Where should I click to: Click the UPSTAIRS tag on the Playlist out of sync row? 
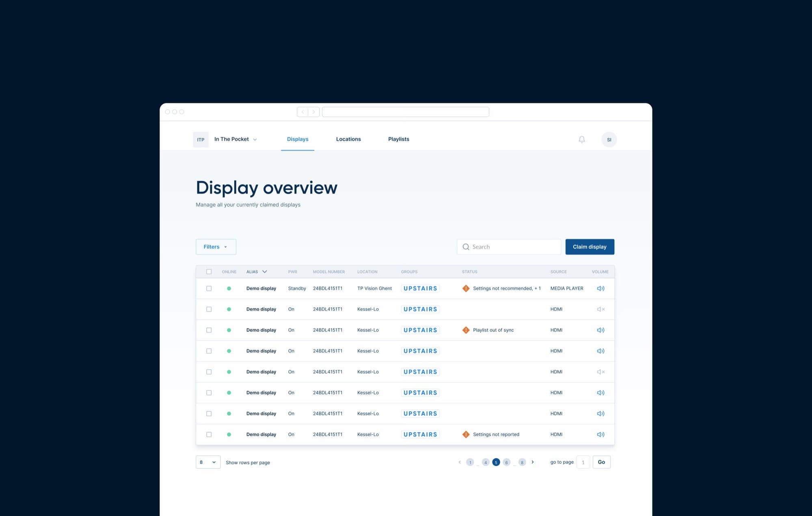[420, 330]
